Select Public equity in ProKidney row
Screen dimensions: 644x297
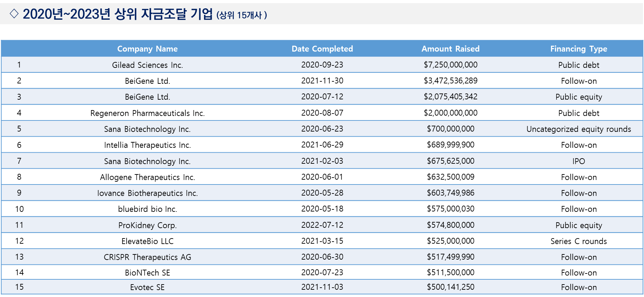click(579, 225)
